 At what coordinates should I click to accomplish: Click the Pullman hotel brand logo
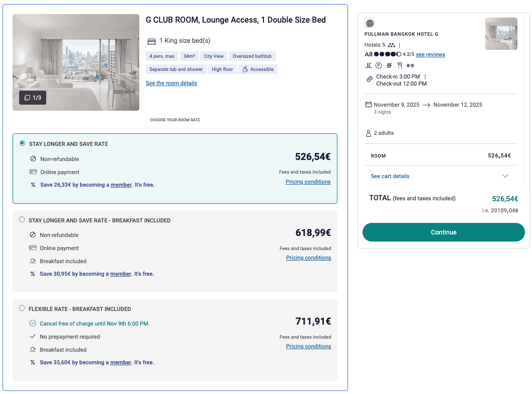[x=369, y=23]
